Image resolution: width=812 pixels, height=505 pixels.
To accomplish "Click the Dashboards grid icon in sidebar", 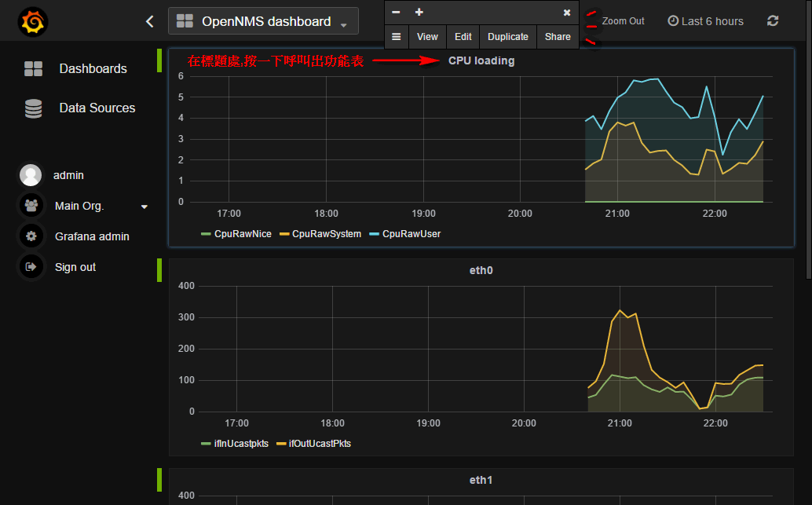I will click(x=33, y=68).
